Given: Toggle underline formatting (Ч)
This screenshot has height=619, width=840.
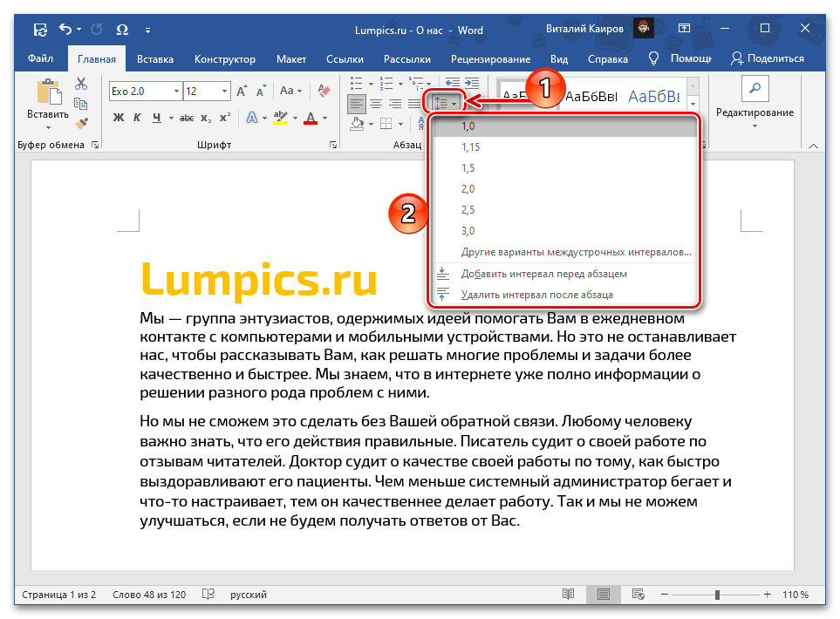Looking at the screenshot, I should 156,117.
